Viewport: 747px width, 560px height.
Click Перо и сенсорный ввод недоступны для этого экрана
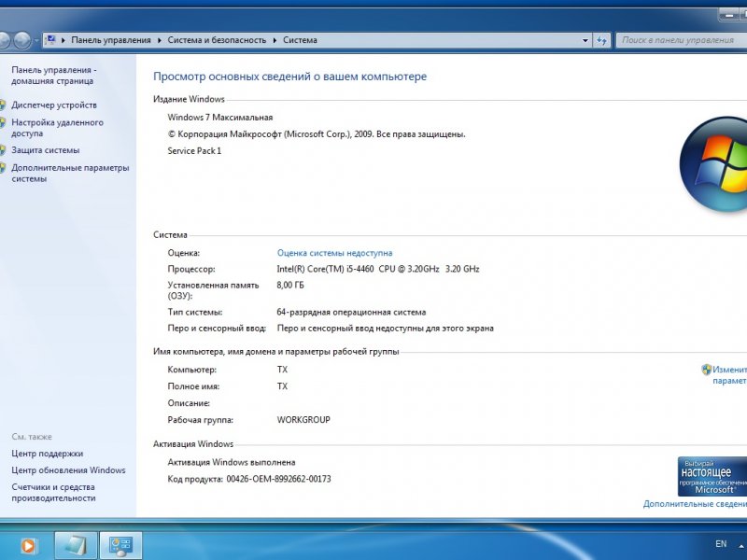[x=385, y=329]
